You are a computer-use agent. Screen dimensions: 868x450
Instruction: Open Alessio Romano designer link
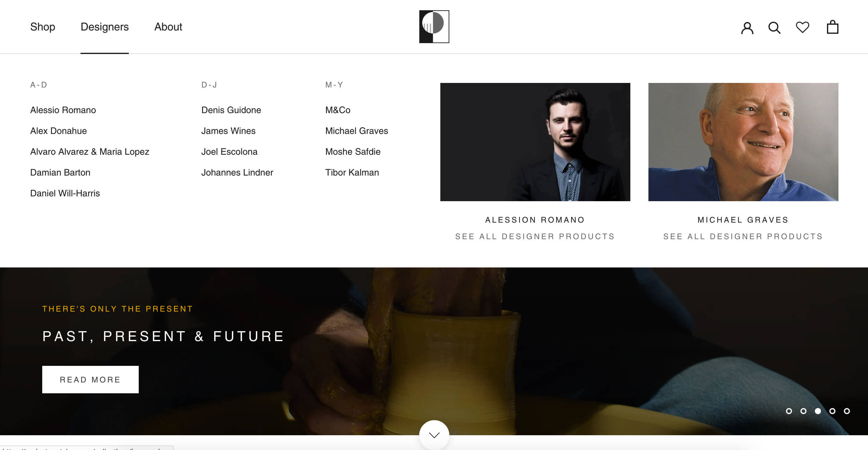63,110
